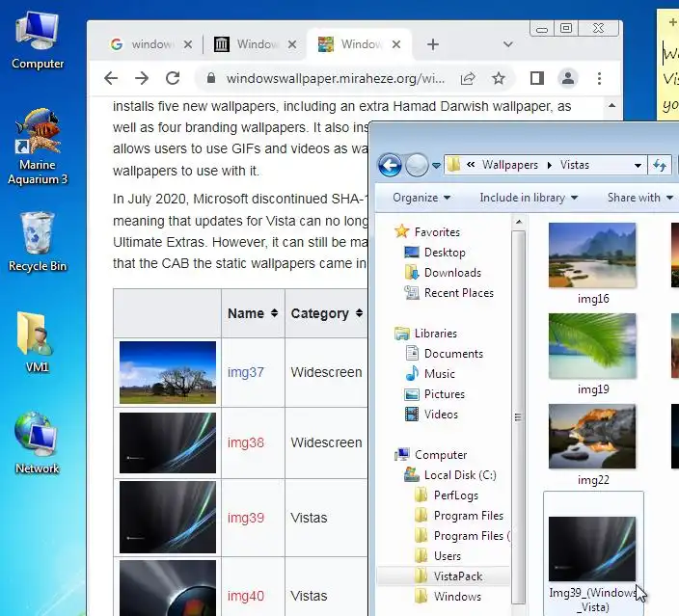Close the museum-icon Chrome tab
This screenshot has height=616, width=679.
(x=292, y=44)
